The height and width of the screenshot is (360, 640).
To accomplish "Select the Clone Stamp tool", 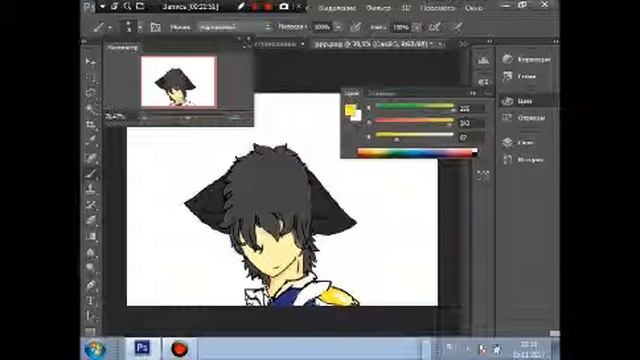I will [91, 189].
